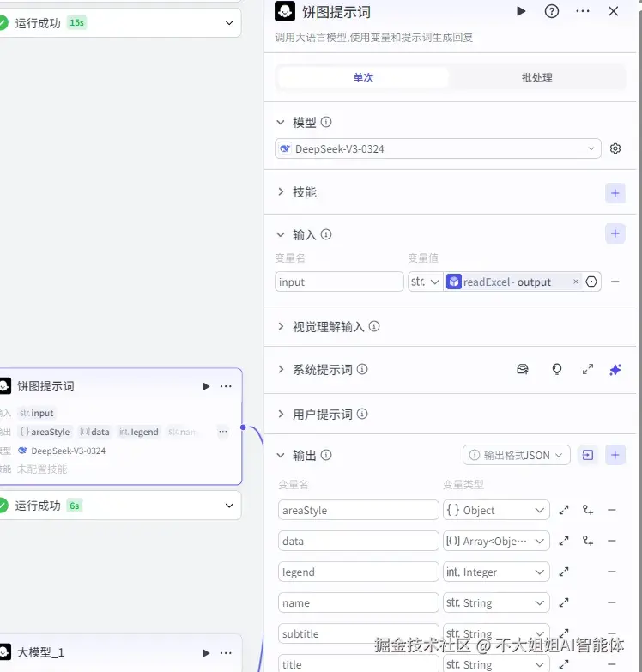Open the DeepSeek-V3-0324 model dropdown
Screen dimensions: 642x672
[x=438, y=148]
